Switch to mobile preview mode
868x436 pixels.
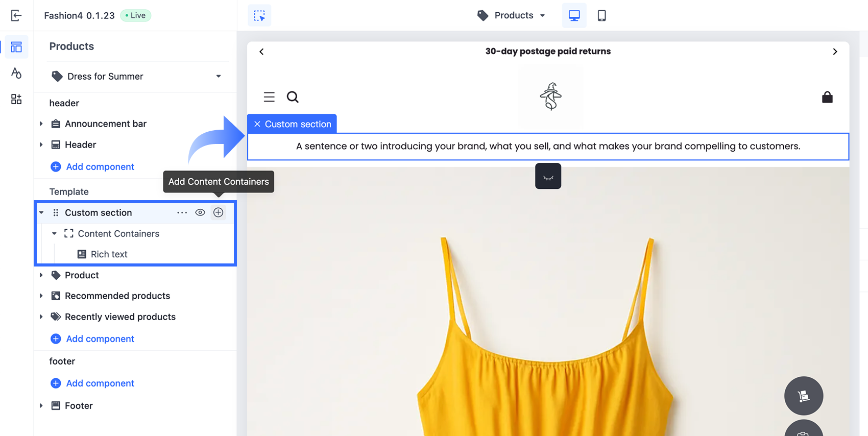[602, 15]
